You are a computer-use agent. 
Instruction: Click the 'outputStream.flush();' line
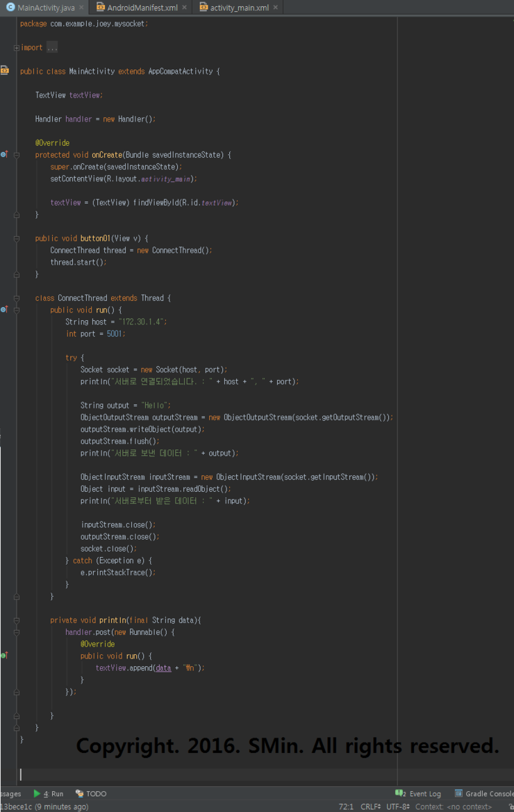pyautogui.click(x=119, y=440)
